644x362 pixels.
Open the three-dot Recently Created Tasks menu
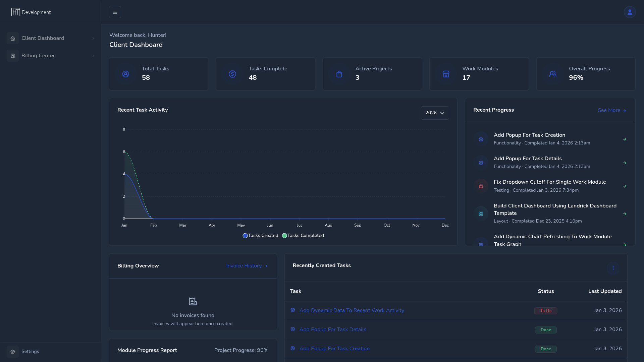click(613, 268)
